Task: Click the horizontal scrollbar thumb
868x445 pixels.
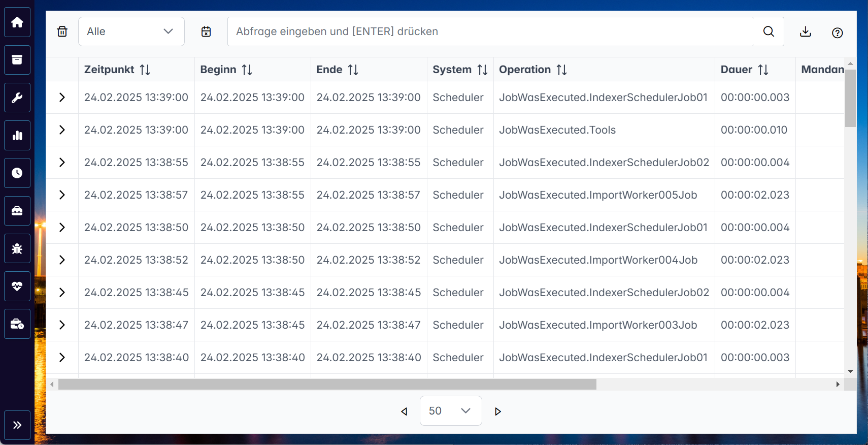Action: pyautogui.click(x=327, y=385)
